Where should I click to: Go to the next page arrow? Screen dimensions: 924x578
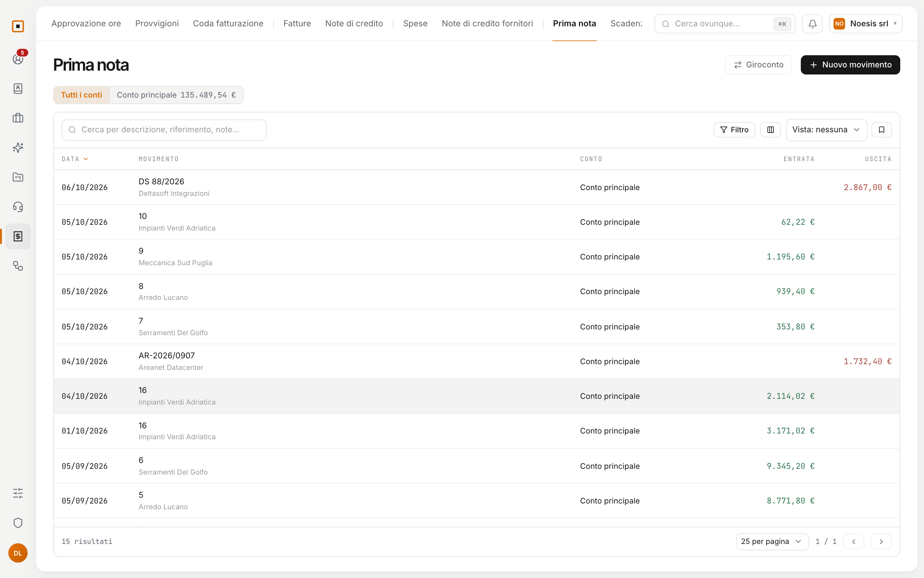881,541
